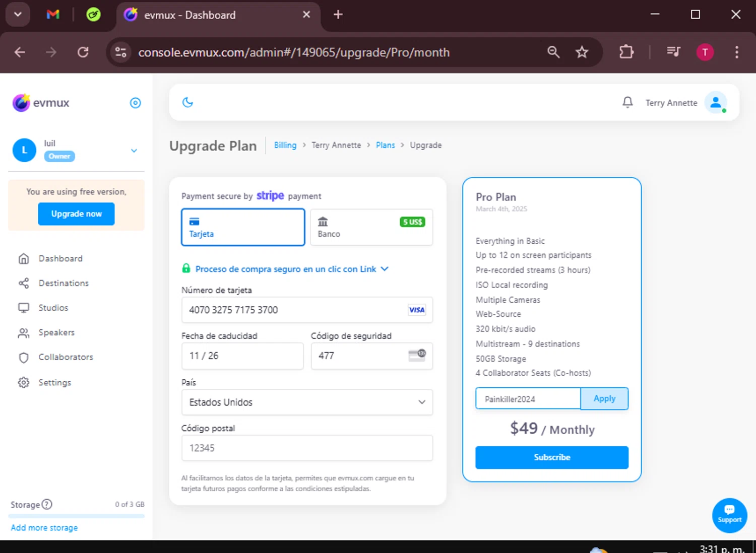Expand the luil workspace switcher
756x553 pixels.
134,150
